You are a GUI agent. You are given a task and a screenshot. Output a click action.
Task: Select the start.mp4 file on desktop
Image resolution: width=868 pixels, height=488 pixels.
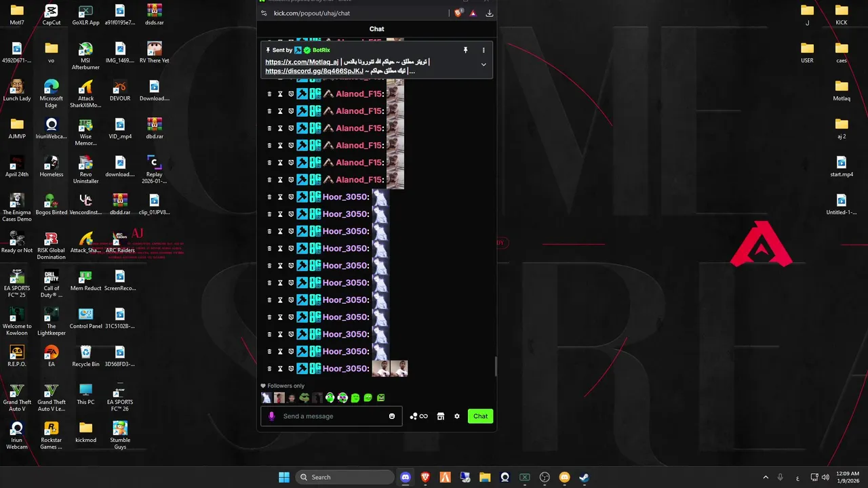(842, 166)
